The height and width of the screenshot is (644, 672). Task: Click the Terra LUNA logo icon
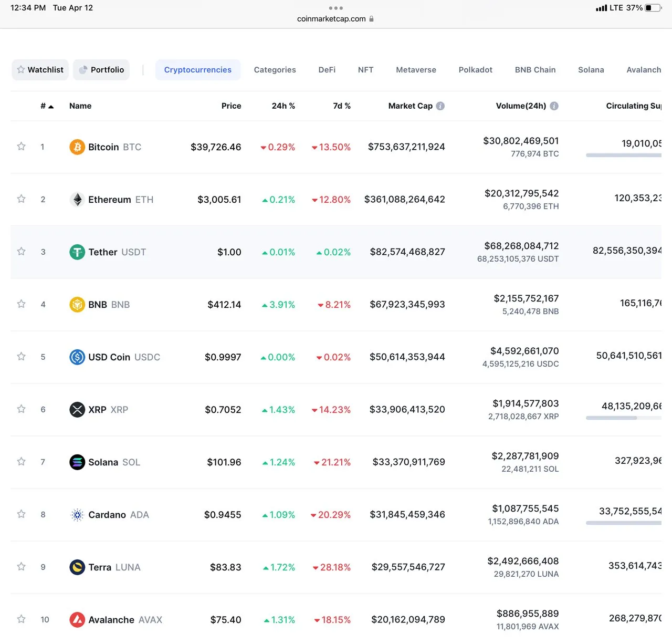pos(77,567)
